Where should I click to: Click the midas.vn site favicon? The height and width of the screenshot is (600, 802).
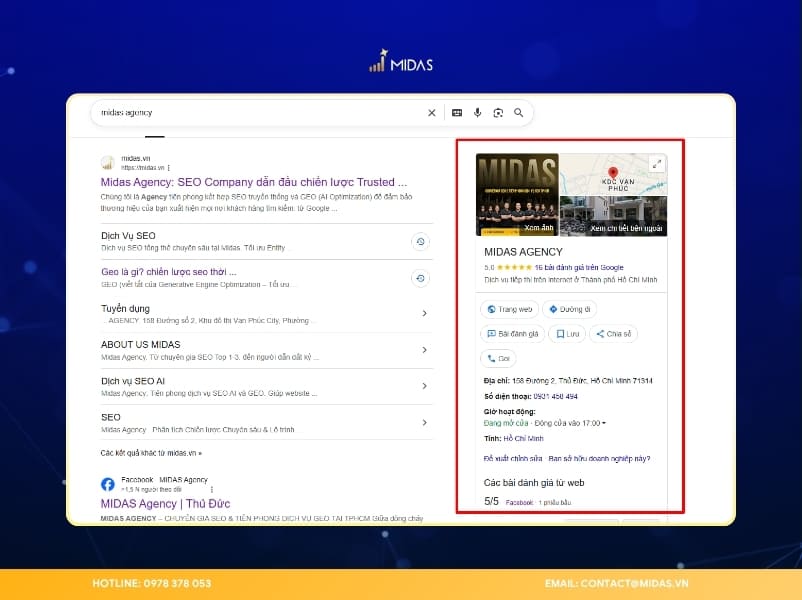(x=107, y=163)
